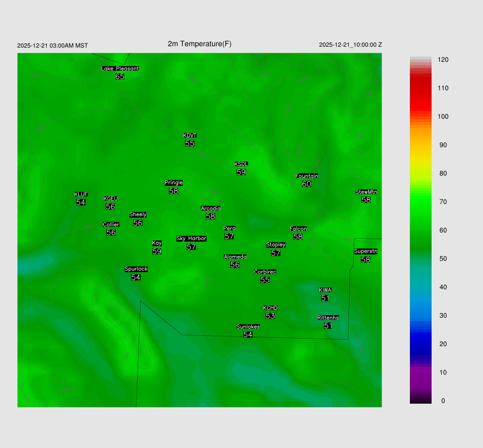The width and height of the screenshot is (483, 448).
Task: Select the Spurlock station label
Action: (136, 269)
